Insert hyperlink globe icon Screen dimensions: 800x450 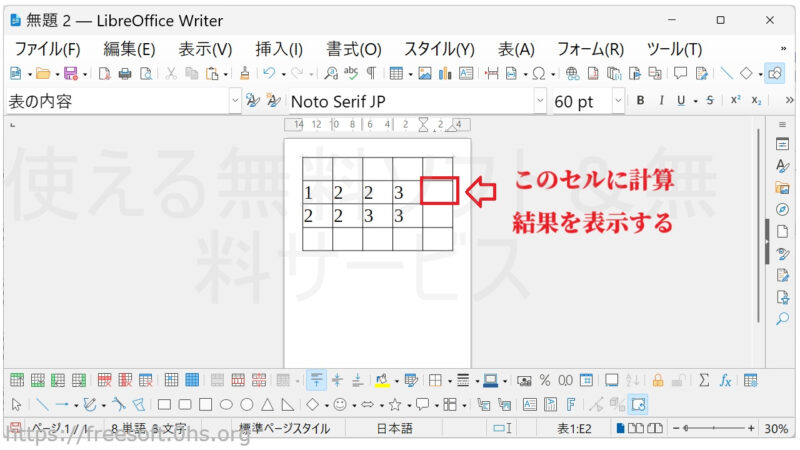pyautogui.click(x=572, y=73)
